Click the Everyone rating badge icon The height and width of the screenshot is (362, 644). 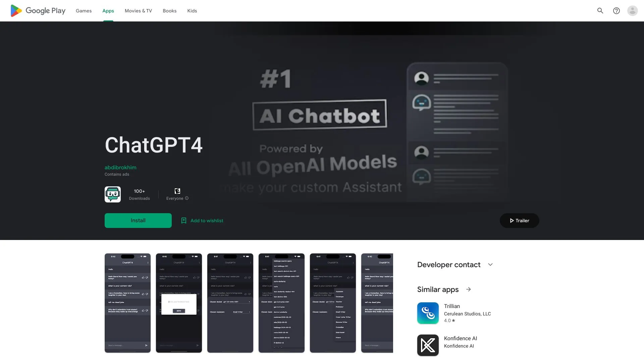[177, 190]
